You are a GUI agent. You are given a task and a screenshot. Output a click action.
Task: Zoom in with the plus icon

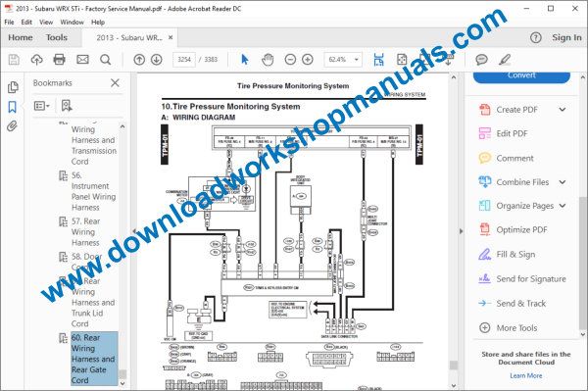[x=308, y=60]
